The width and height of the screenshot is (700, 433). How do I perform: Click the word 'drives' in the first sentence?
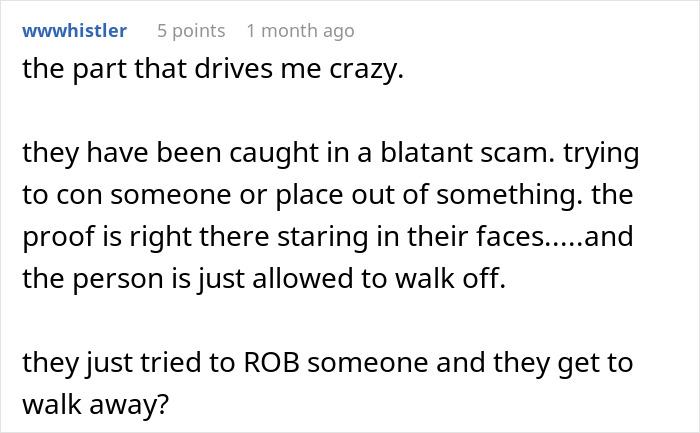(x=233, y=69)
